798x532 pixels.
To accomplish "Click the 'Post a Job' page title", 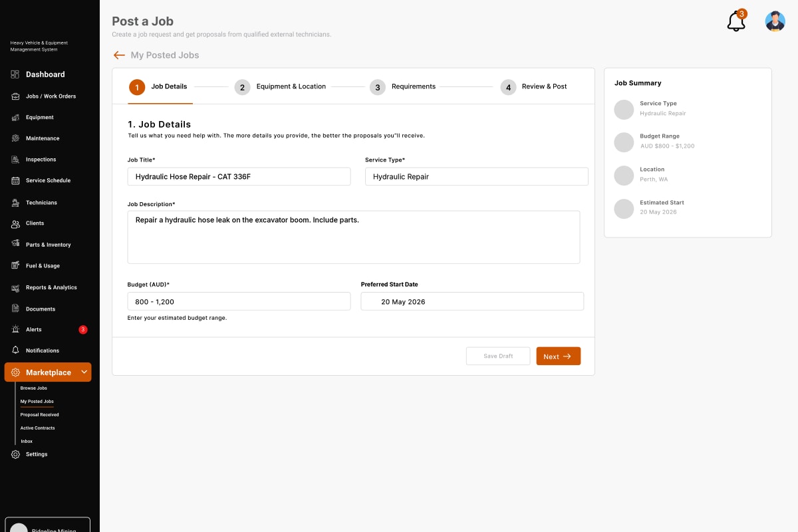I will [x=142, y=21].
